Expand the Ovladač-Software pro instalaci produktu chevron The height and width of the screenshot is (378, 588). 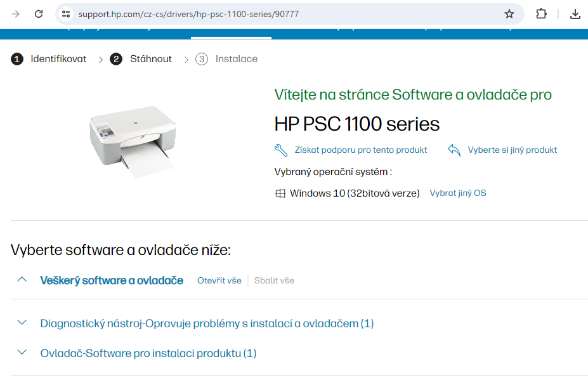22,353
